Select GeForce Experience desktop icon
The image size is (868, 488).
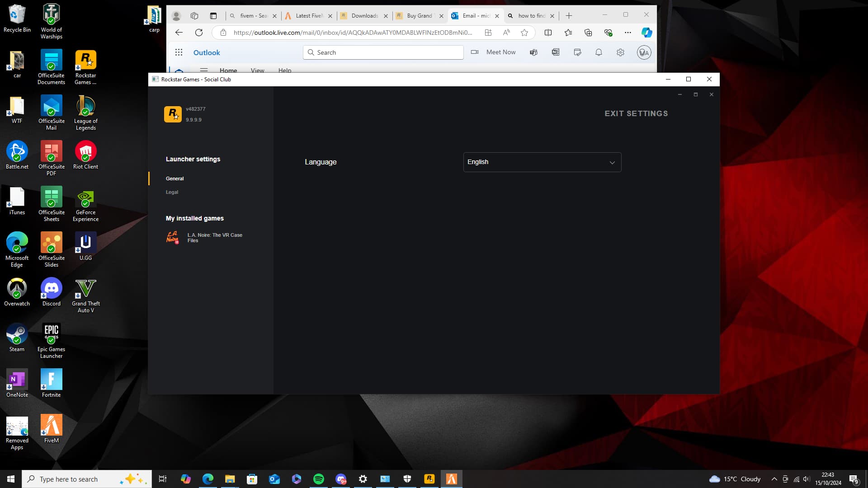click(x=86, y=204)
